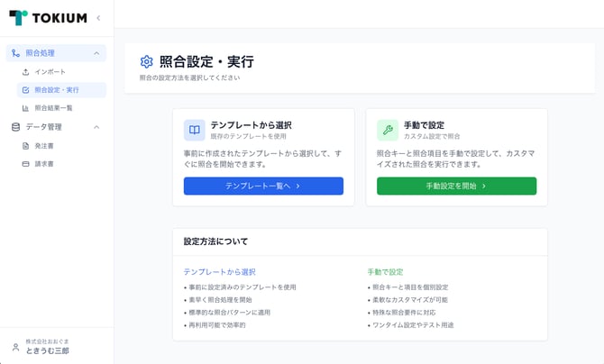
Task: Click the 発注書 document icon
Action: click(x=25, y=145)
